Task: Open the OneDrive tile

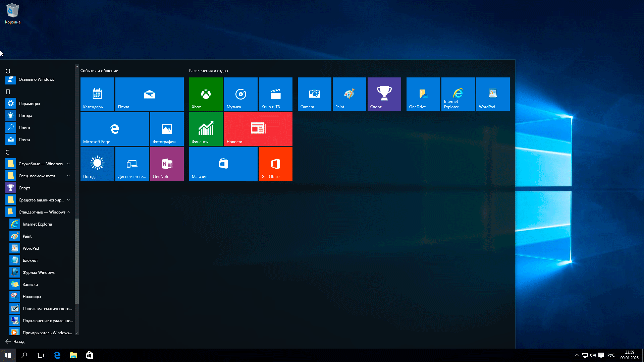Action: [423, 94]
